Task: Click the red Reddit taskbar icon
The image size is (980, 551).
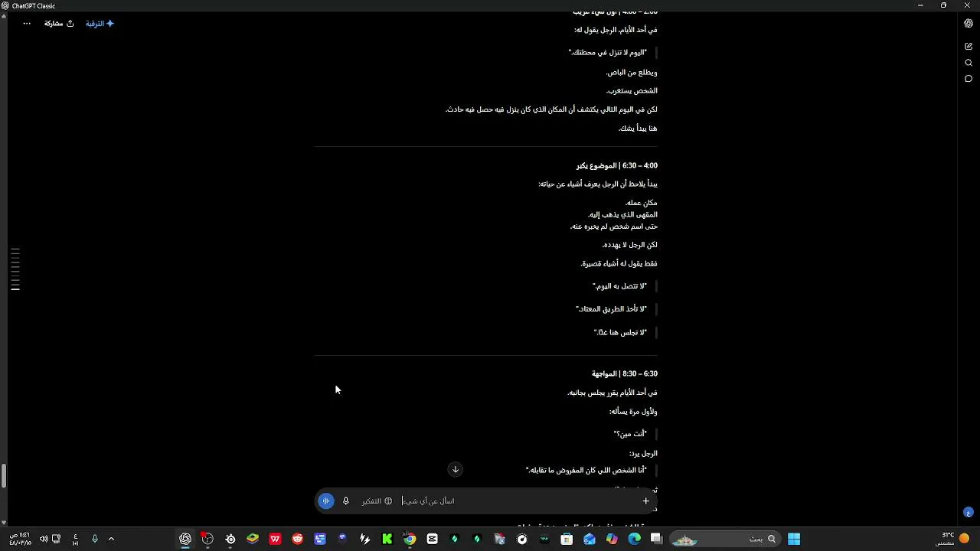Action: 297,540
